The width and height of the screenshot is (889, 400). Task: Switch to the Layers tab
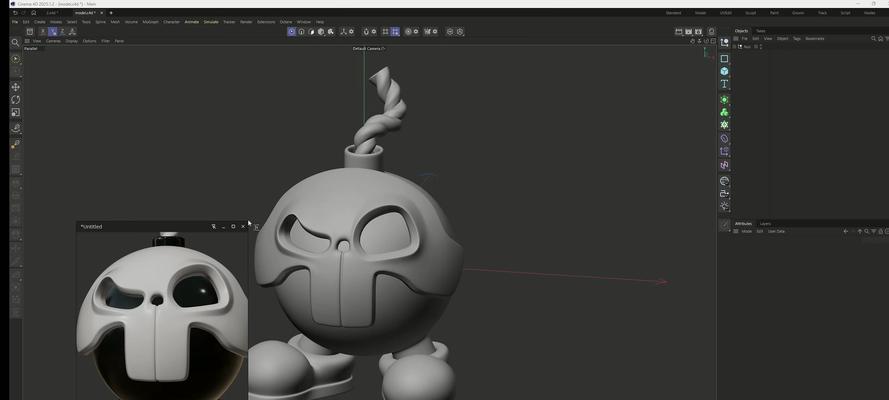765,223
